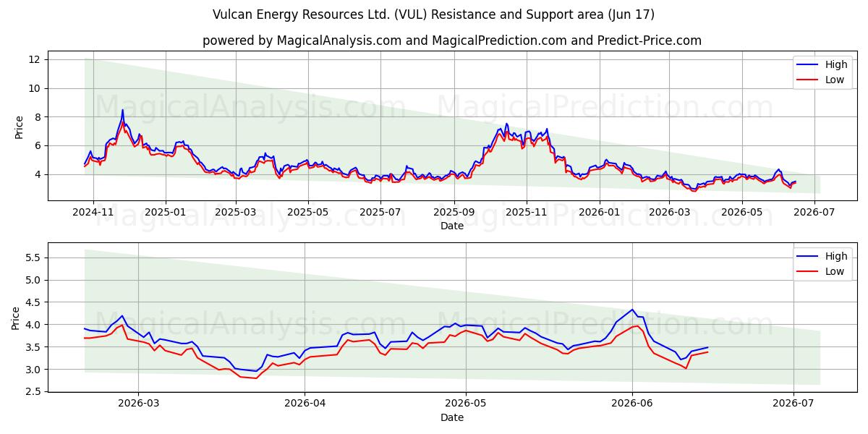Screen dimensions: 868x434
Task: Click the 'Price' y-axis label of bottom chart
Action: 16,318
